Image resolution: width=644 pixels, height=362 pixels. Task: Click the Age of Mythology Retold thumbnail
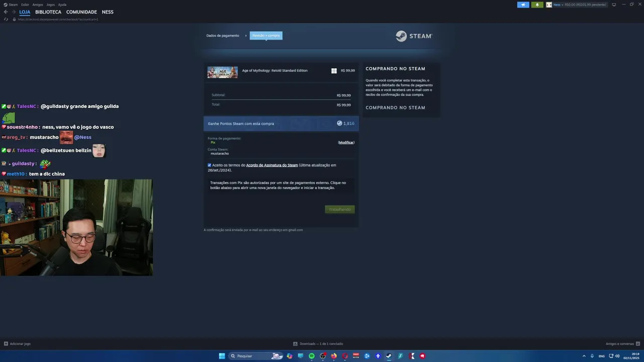tap(222, 72)
